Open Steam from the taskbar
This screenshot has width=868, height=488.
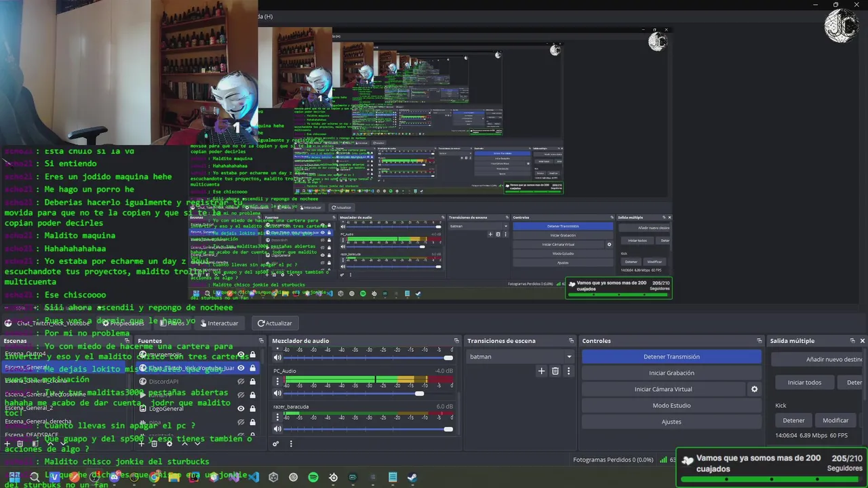click(412, 477)
